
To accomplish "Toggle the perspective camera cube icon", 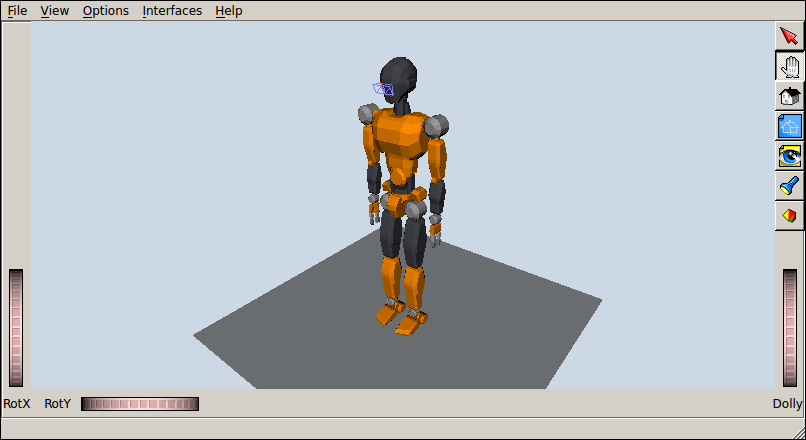I will 789,215.
